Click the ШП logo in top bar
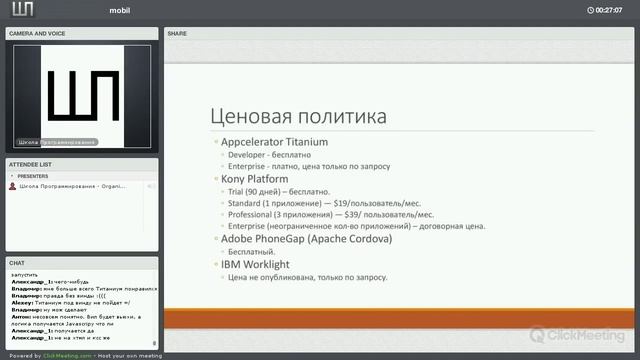 (22, 9)
